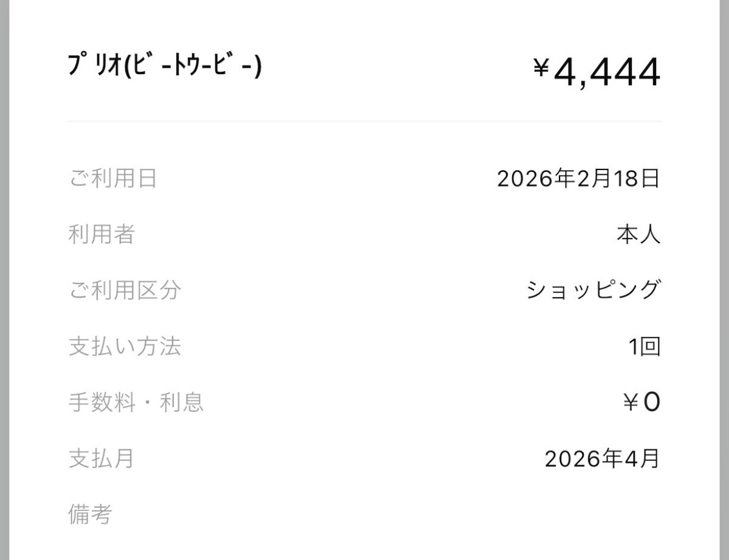The image size is (729, 560).
Task: Tap the ショッピング usage category value
Action: pyautogui.click(x=592, y=290)
